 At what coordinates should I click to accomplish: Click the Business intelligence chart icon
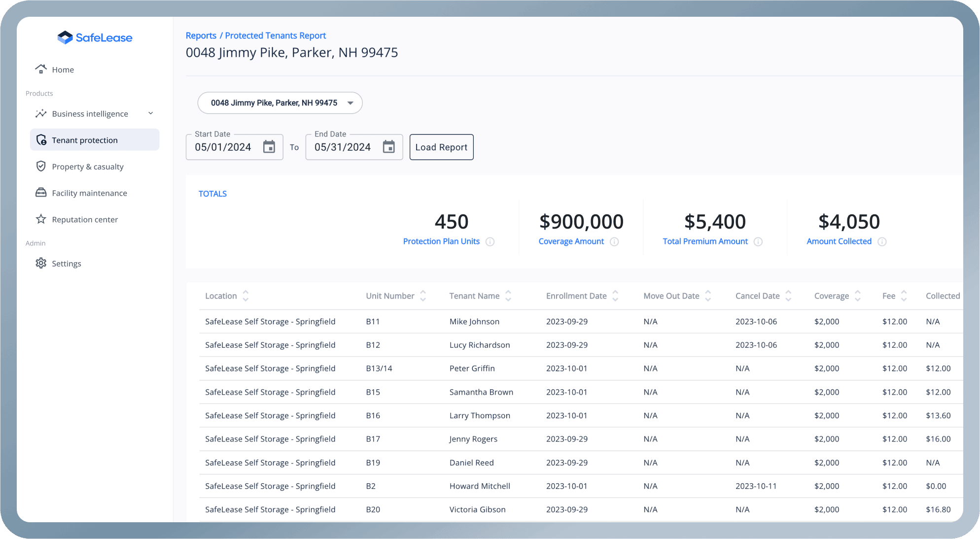pyautogui.click(x=41, y=113)
